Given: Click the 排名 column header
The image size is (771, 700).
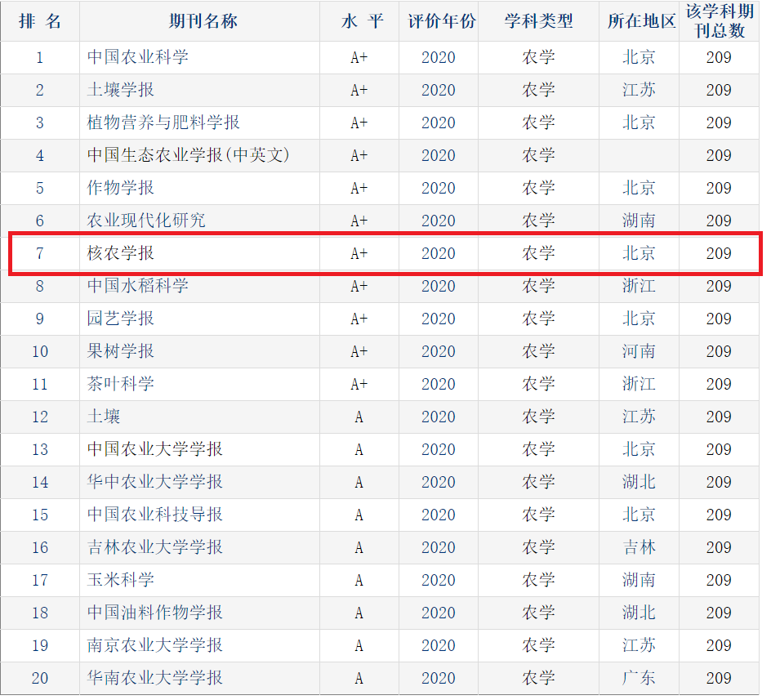Looking at the screenshot, I should (40, 21).
